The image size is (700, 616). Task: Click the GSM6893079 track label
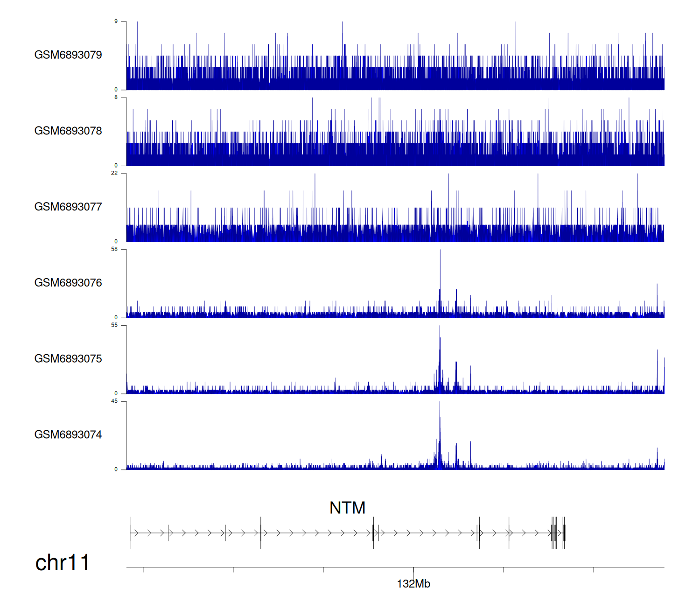click(68, 55)
